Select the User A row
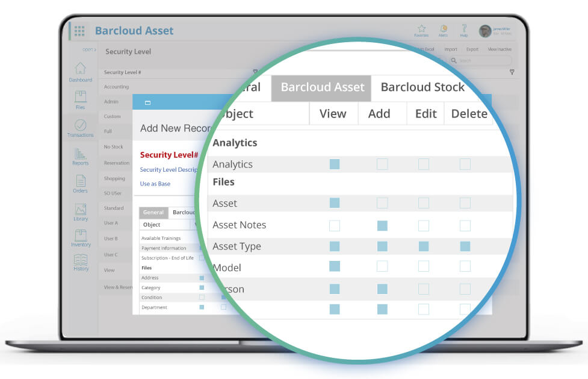 click(x=116, y=223)
